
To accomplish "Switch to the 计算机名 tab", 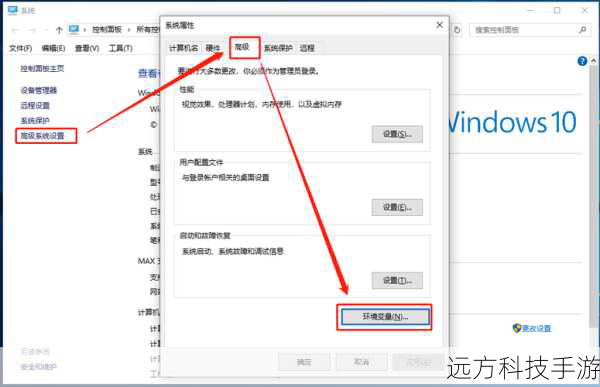I will 184,48.
